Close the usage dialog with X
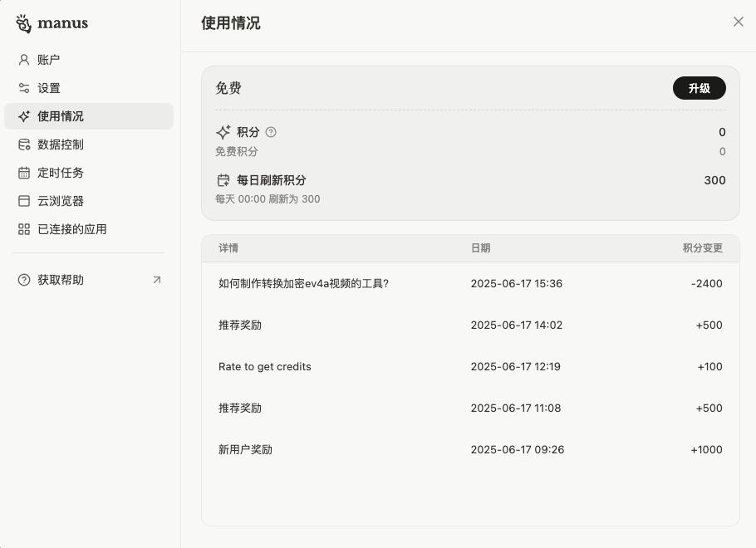756x548 pixels. tap(739, 22)
